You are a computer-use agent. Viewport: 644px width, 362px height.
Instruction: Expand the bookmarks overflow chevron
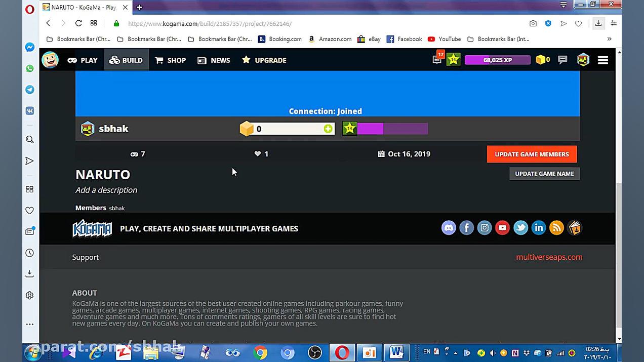point(609,39)
